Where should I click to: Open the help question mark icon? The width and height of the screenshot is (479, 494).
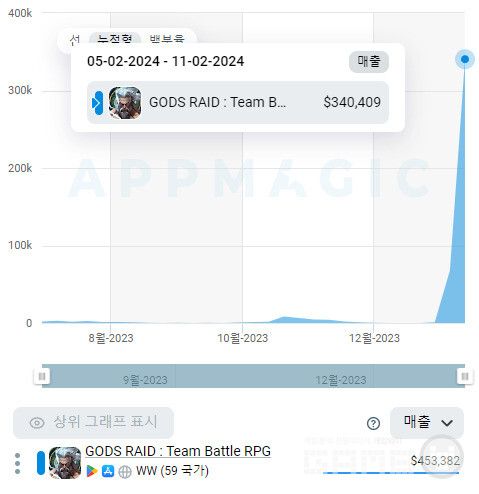pyautogui.click(x=373, y=423)
